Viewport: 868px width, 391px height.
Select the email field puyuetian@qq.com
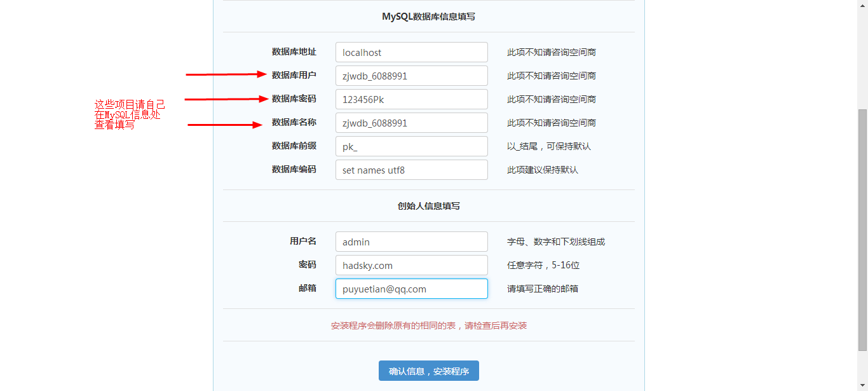pyautogui.click(x=411, y=289)
